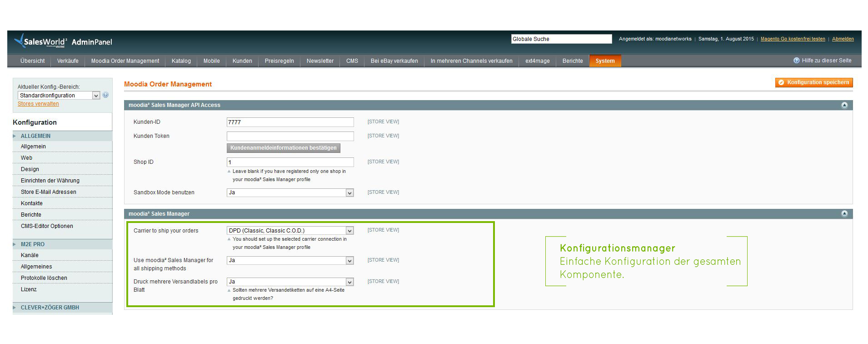Open the Moodia Order Management menu

(125, 61)
